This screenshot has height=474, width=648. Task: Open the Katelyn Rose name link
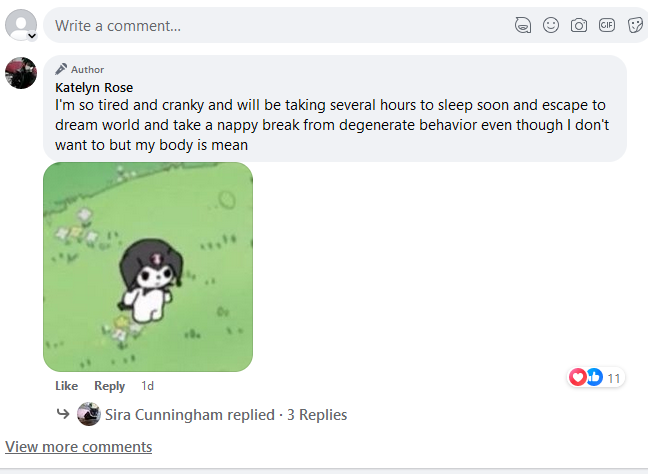(x=94, y=87)
